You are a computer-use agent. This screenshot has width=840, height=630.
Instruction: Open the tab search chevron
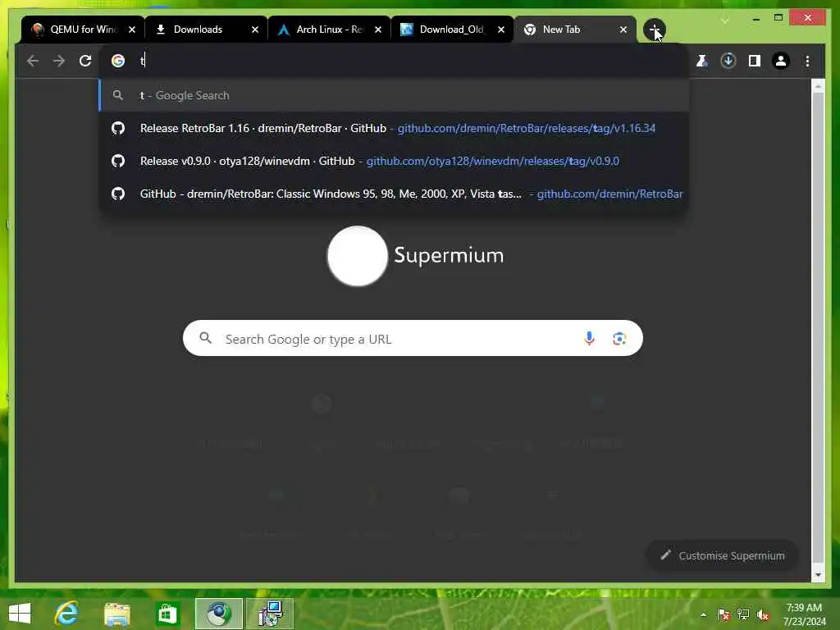pos(725,21)
